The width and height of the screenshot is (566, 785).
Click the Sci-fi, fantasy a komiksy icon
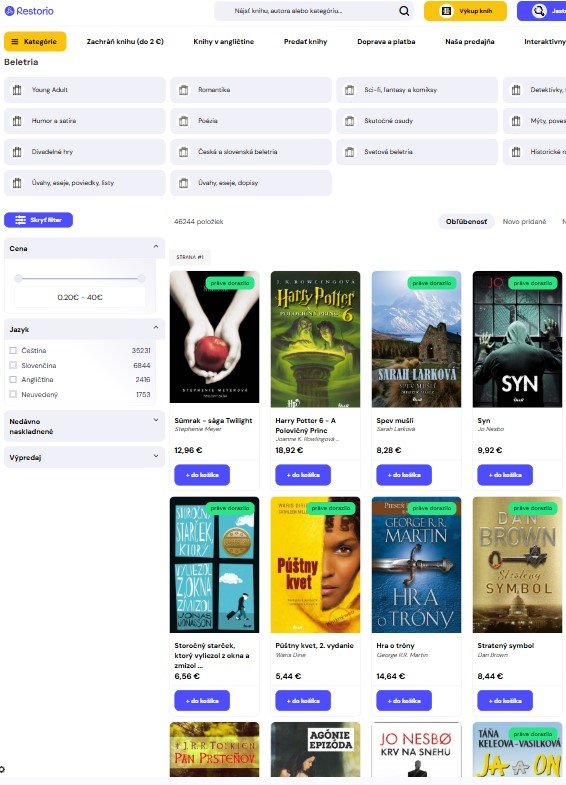click(350, 90)
